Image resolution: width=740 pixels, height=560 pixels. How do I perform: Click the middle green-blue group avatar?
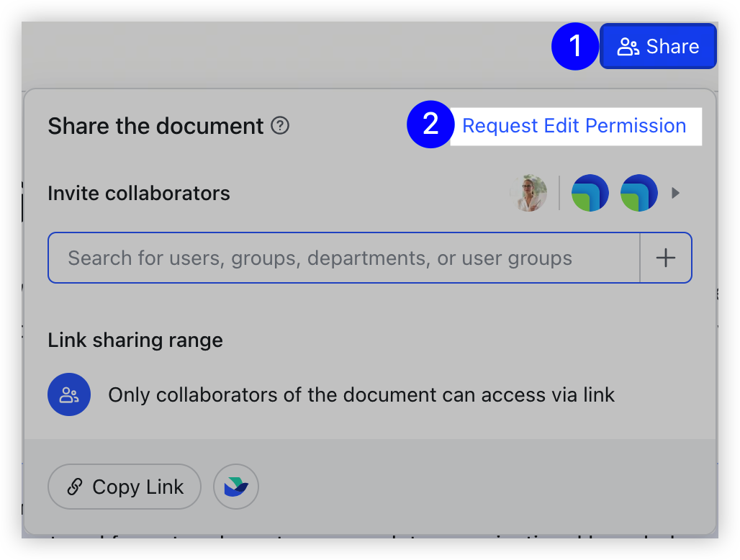(590, 193)
